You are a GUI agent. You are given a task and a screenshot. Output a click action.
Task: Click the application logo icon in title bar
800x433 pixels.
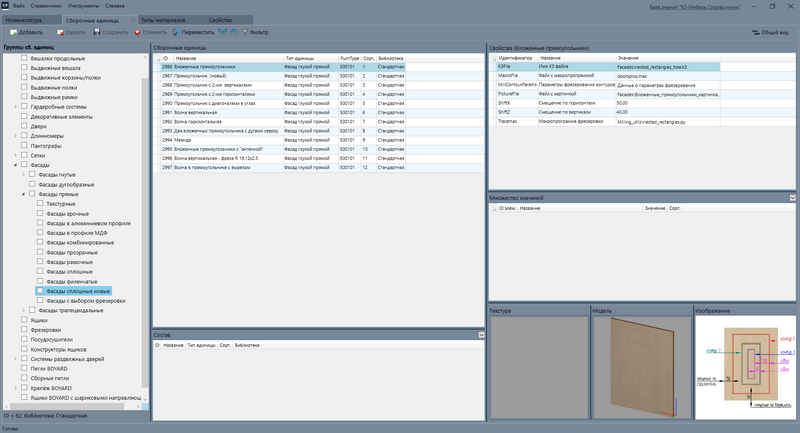5,6
